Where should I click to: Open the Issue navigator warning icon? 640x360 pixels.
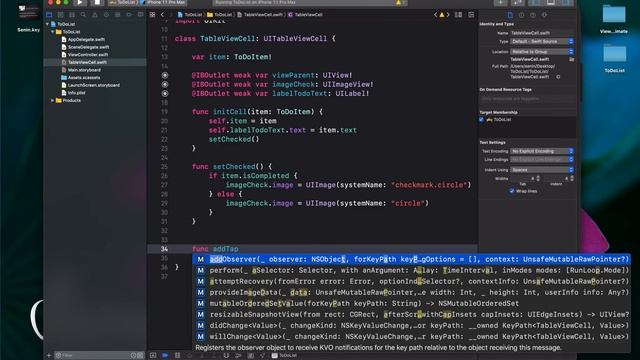click(95, 15)
